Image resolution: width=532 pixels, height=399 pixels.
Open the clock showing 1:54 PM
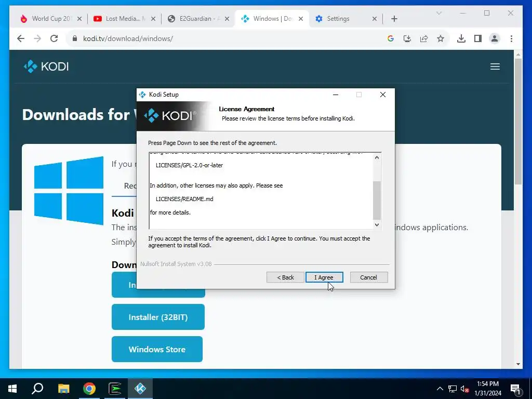tap(488, 389)
